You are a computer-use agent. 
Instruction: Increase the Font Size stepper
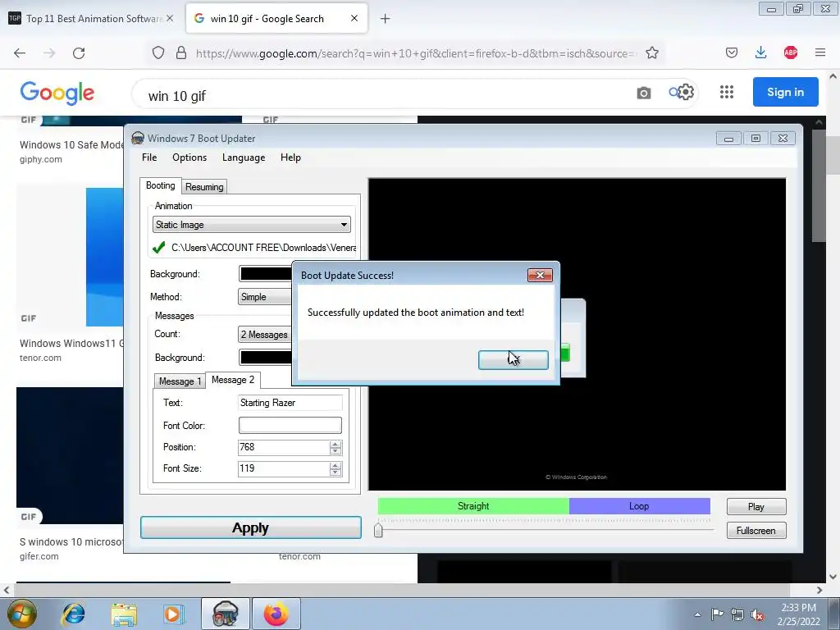click(x=336, y=465)
